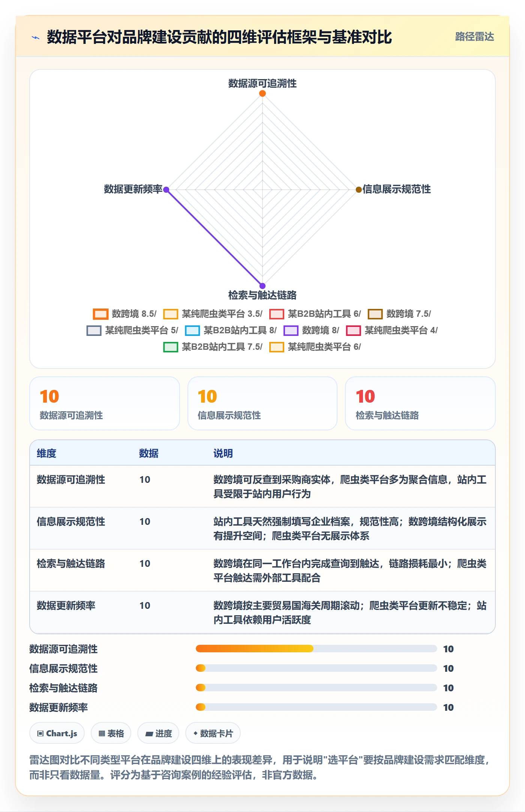This screenshot has height=812, width=525.
Task: Hide the 数跨境 8/ purple dataset in the legend
Action: point(311,330)
